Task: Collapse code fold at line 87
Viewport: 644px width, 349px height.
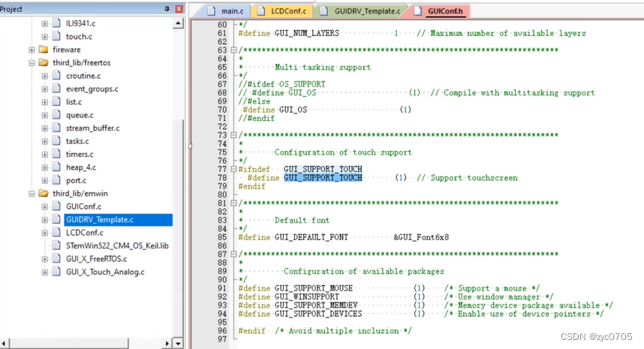Action: click(233, 254)
